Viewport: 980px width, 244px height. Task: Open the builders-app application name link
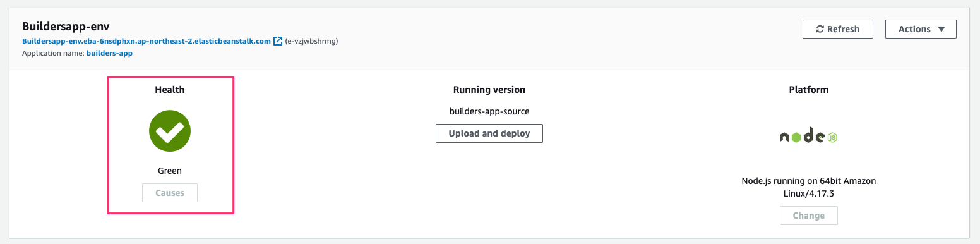tap(109, 53)
